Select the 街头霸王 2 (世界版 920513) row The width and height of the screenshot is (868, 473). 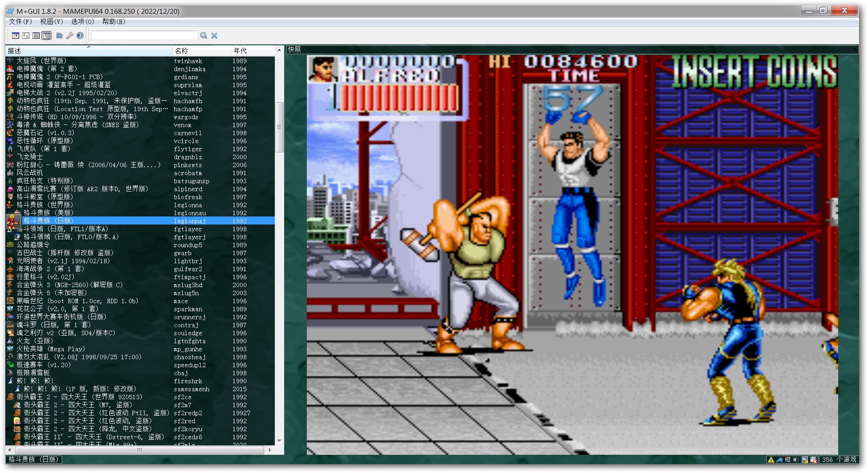(140, 397)
